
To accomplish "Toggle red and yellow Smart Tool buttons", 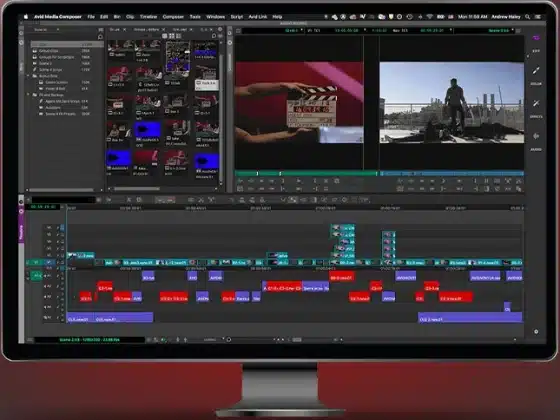I will pyautogui.click(x=165, y=200).
